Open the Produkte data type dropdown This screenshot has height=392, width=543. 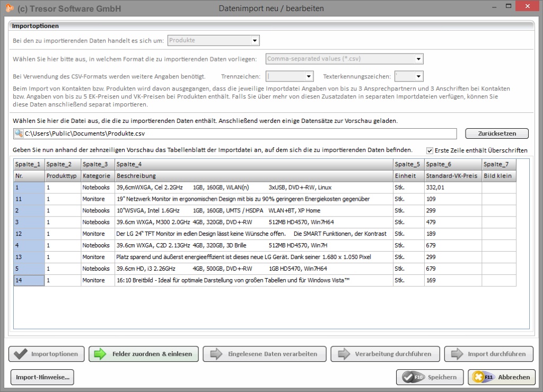[255, 41]
